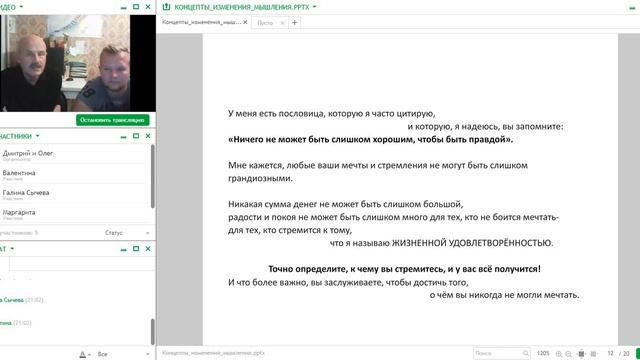The image size is (640, 360).
Task: Click the bold proverb line on slide
Action: point(371,140)
